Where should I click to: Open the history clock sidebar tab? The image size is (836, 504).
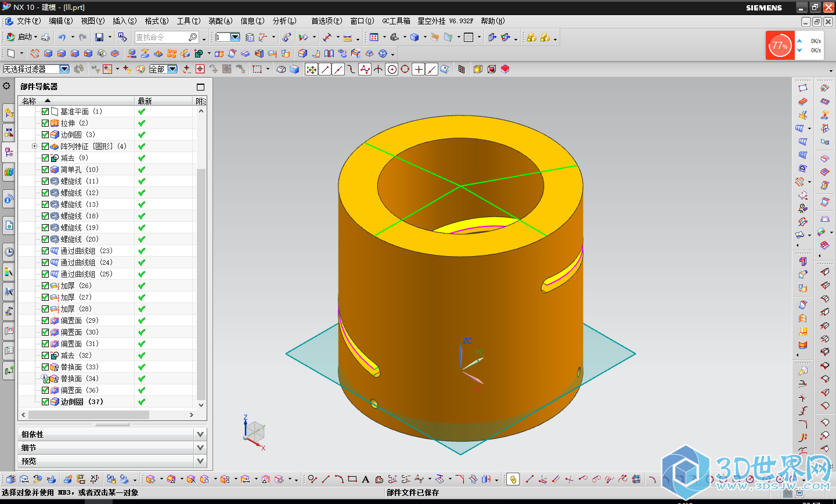(9, 251)
